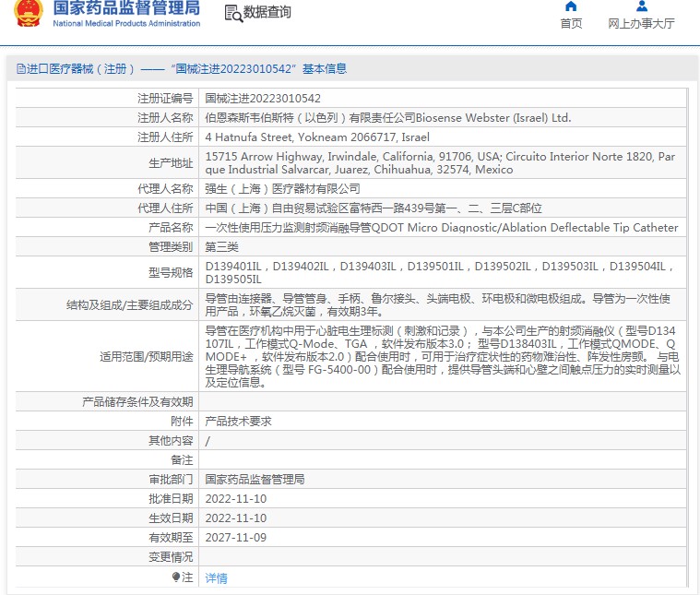Click the 变更情况 row label
This screenshot has height=595, width=700.
171,557
